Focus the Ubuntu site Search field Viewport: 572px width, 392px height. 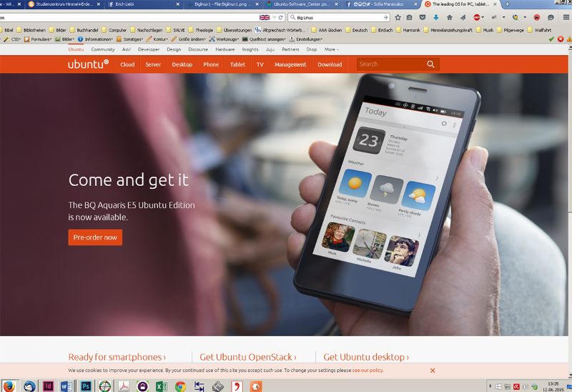pos(391,64)
